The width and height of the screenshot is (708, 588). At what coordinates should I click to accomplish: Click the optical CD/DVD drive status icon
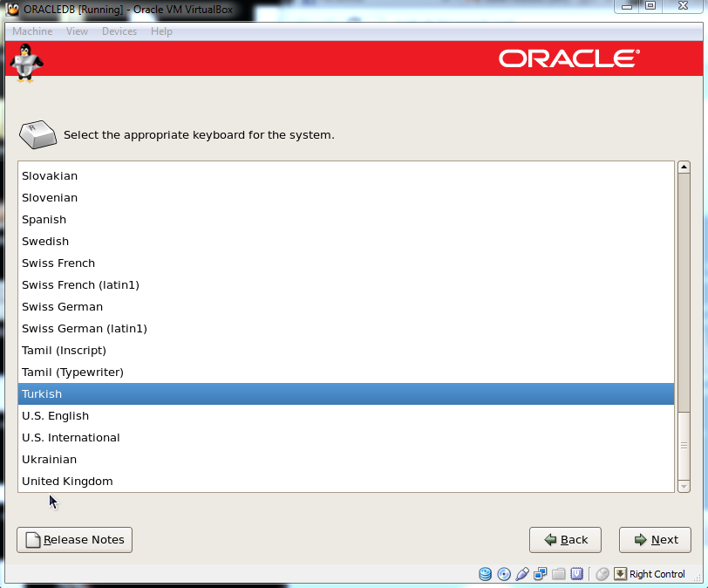click(x=504, y=574)
